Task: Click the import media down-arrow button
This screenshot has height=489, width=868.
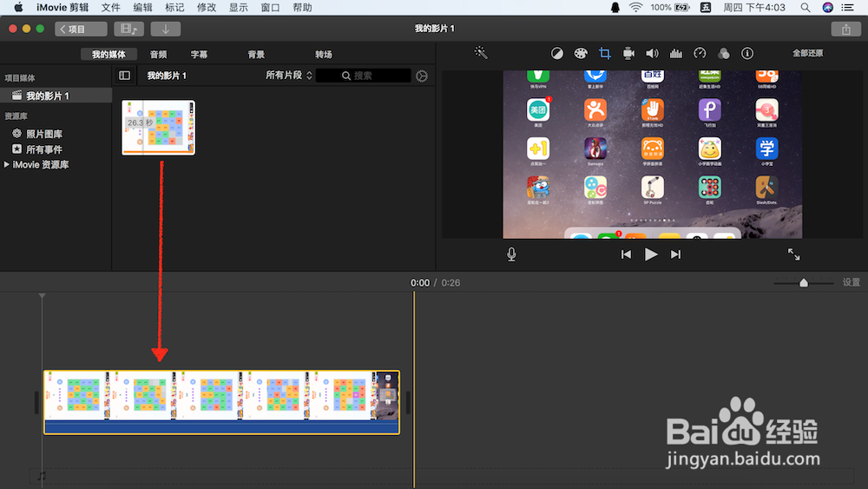Action: tap(166, 29)
